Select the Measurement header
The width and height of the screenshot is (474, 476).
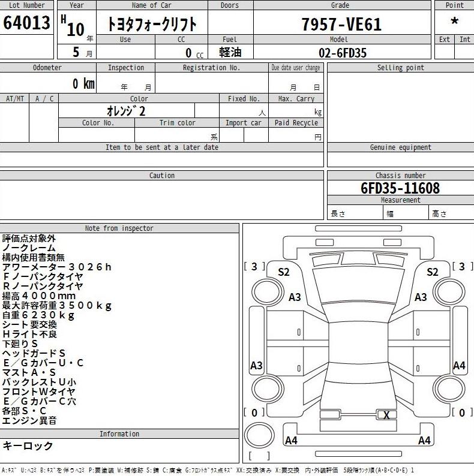coord(400,200)
